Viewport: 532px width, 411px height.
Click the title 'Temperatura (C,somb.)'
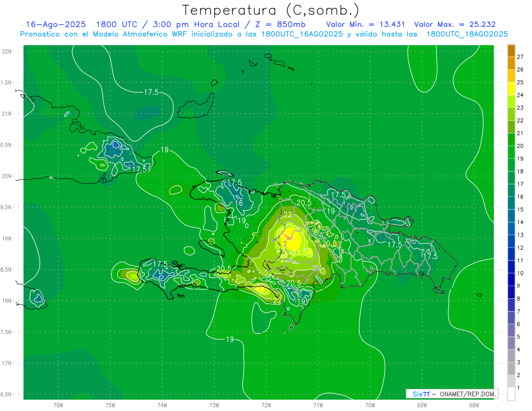pyautogui.click(x=271, y=10)
